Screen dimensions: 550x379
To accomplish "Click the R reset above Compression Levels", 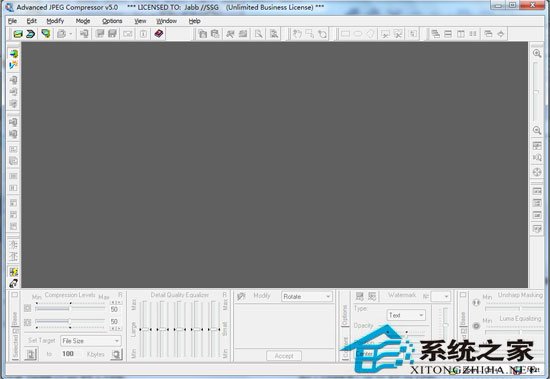I will pos(120,295).
